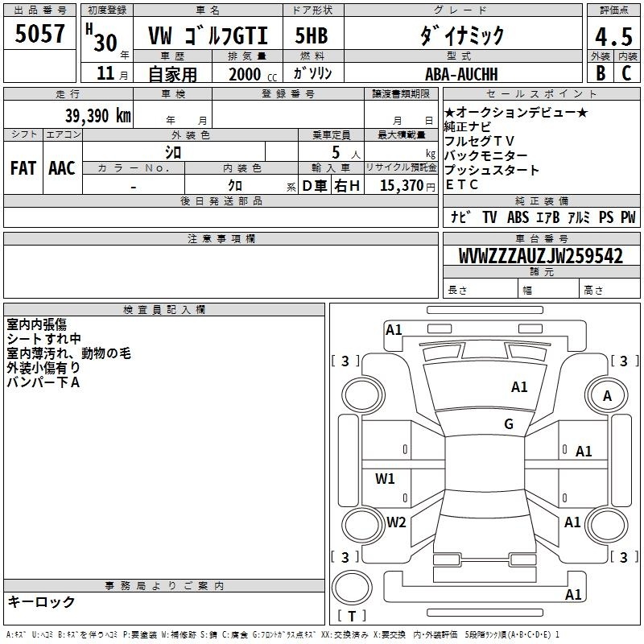Click the ABS equipment label
This screenshot has height=644, width=644.
pos(517,217)
